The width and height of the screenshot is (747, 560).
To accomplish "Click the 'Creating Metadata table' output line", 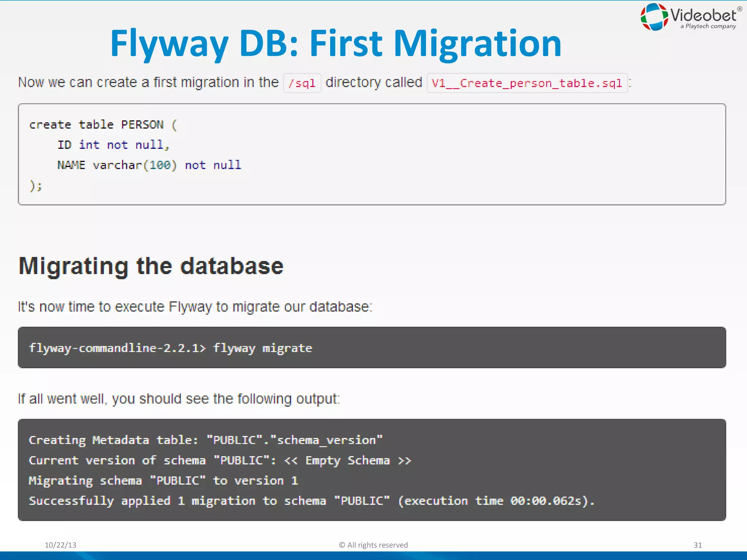I will [206, 440].
